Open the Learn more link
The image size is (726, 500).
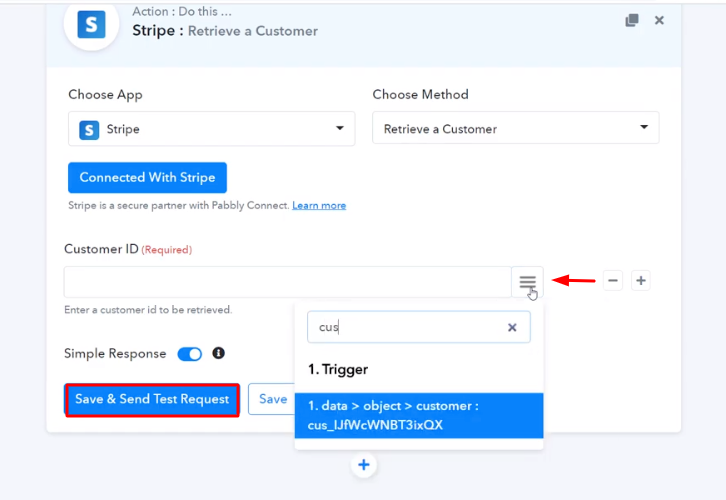tap(319, 206)
